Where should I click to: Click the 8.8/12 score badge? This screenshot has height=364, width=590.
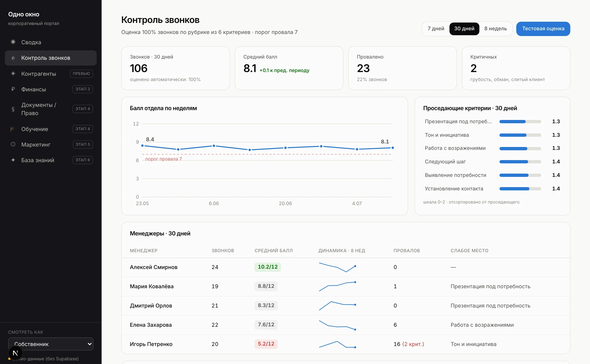pos(266,286)
